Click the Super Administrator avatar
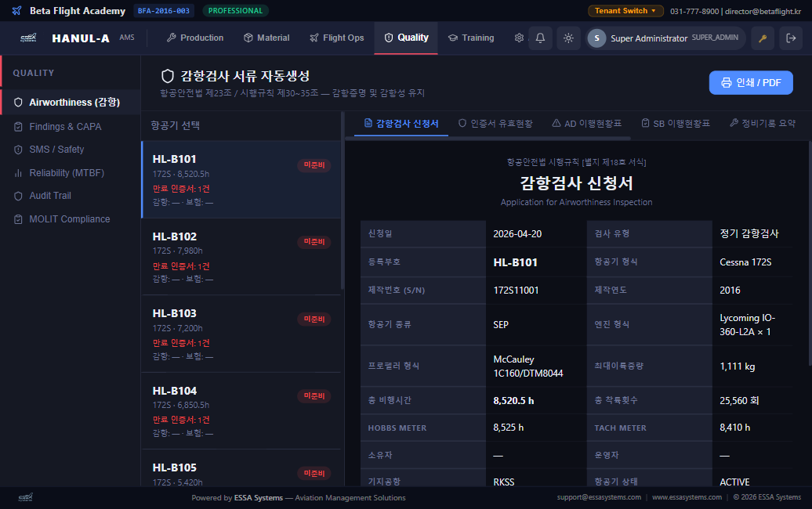812x509 pixels. 596,38
